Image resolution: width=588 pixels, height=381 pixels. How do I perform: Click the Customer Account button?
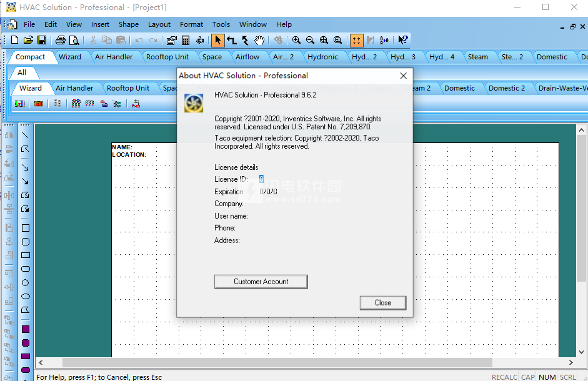click(261, 282)
